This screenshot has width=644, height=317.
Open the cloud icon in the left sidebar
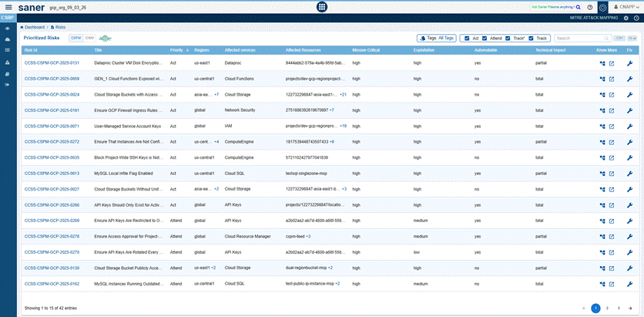tap(8, 39)
